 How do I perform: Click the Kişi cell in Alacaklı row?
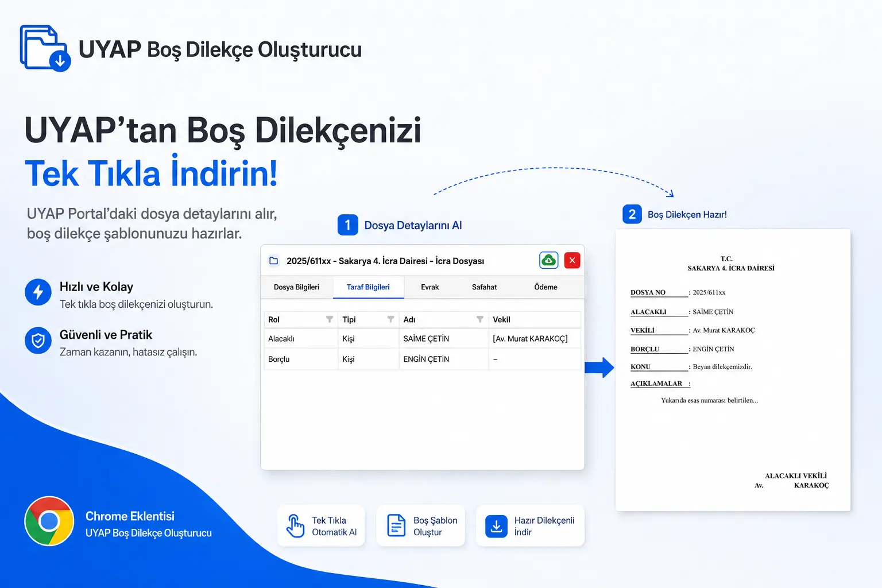(368, 339)
